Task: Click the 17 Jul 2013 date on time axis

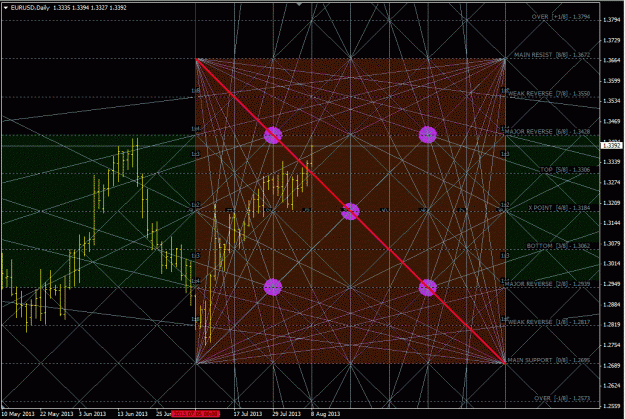Action: [248, 414]
